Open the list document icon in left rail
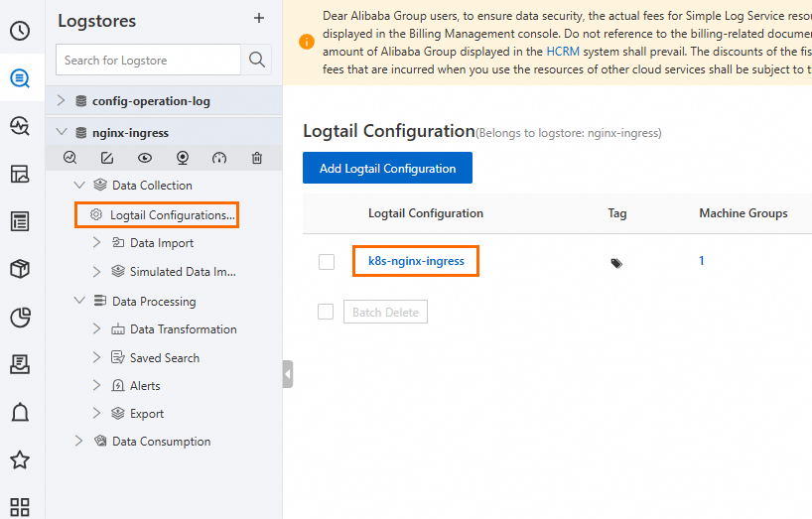This screenshot has width=812, height=519. pos(20,221)
